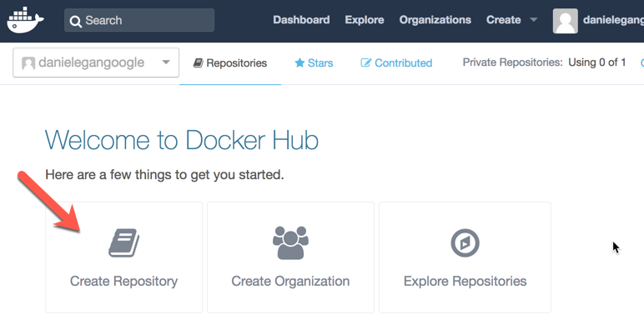Click the 'Using 0 of 1' text

pyautogui.click(x=597, y=62)
